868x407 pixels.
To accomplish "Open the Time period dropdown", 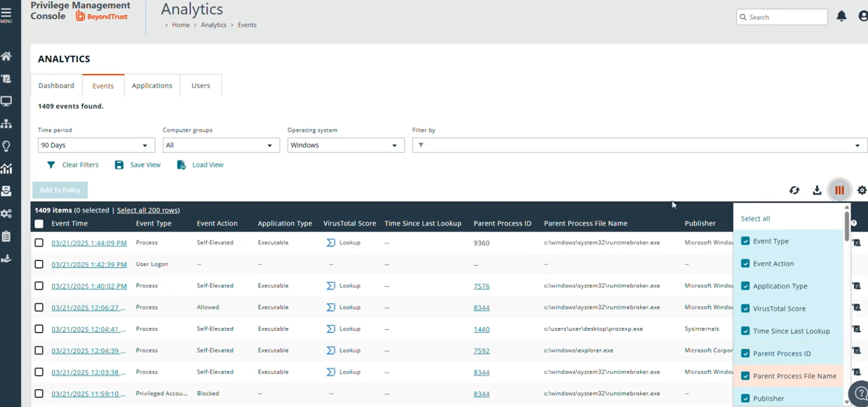I will point(96,145).
